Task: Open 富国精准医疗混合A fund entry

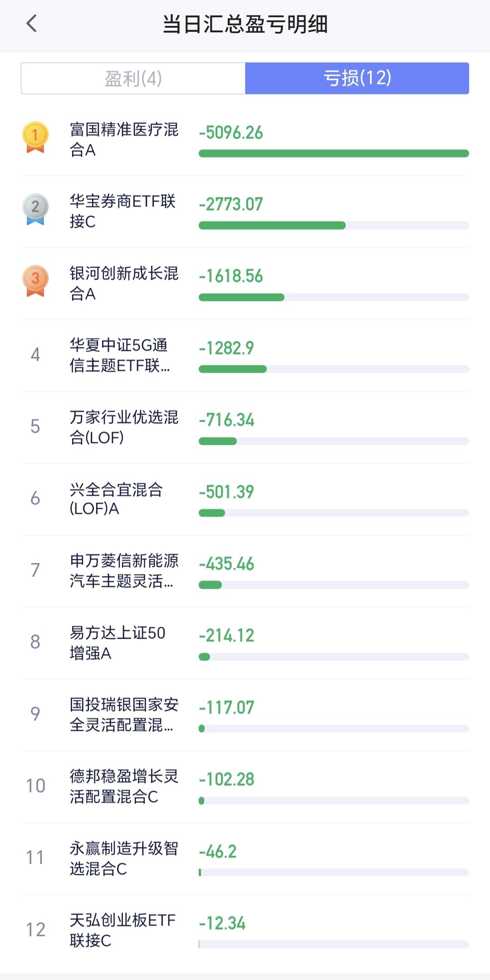Action: (x=245, y=140)
